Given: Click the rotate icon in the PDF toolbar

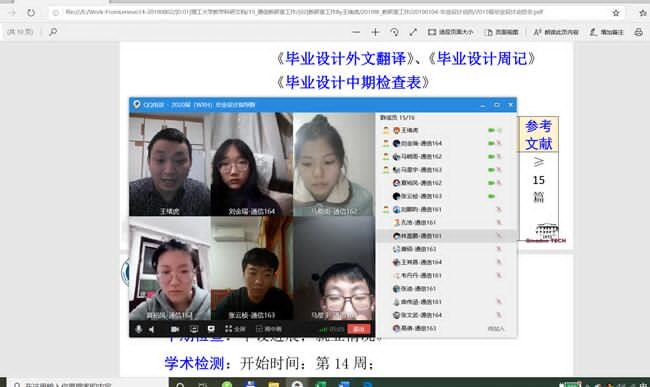Looking at the screenshot, I should tap(394, 32).
